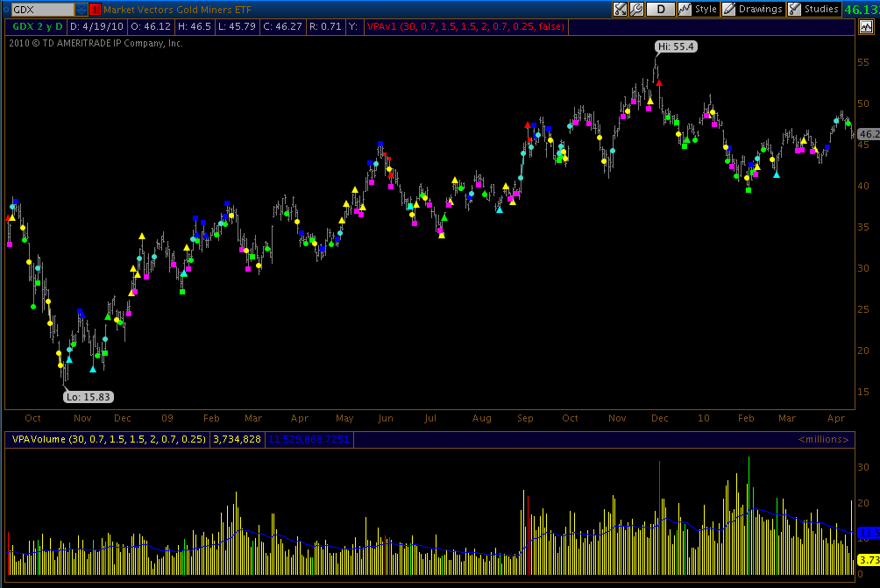Click the blue 11.5 volume average bubble
Image resolution: width=880 pixels, height=588 pixels.
click(869, 533)
